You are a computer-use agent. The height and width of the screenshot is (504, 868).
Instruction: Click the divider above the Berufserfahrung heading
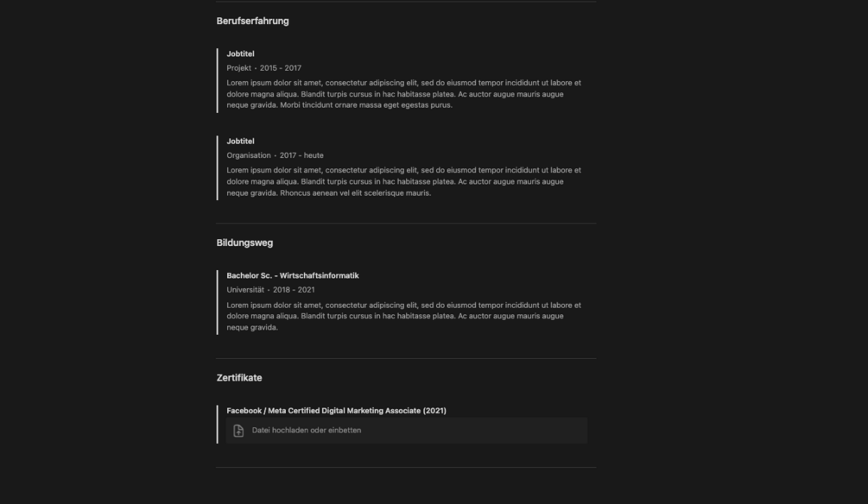[x=406, y=2]
